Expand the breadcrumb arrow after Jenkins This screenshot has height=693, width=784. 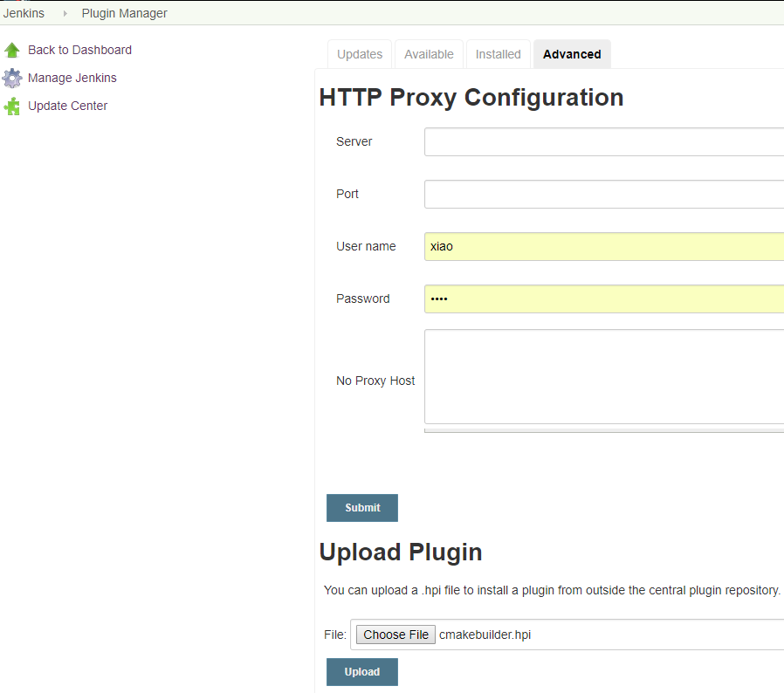click(x=65, y=14)
